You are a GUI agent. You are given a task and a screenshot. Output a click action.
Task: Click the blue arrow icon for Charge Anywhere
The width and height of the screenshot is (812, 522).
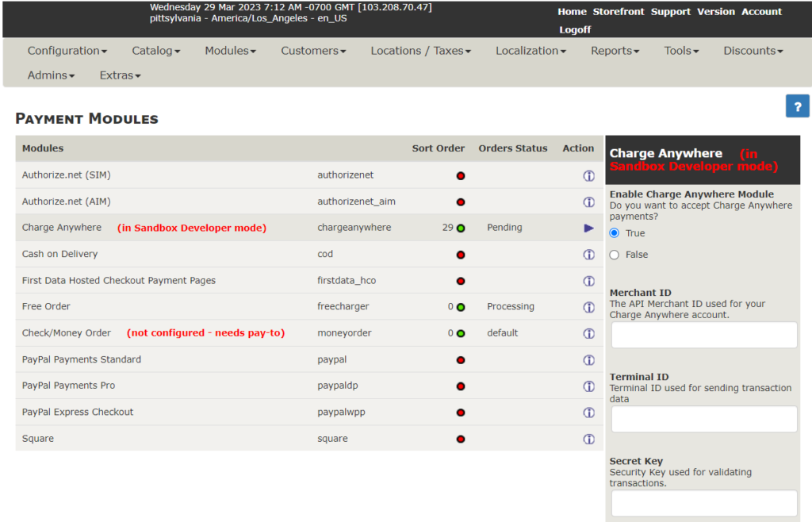(x=589, y=228)
